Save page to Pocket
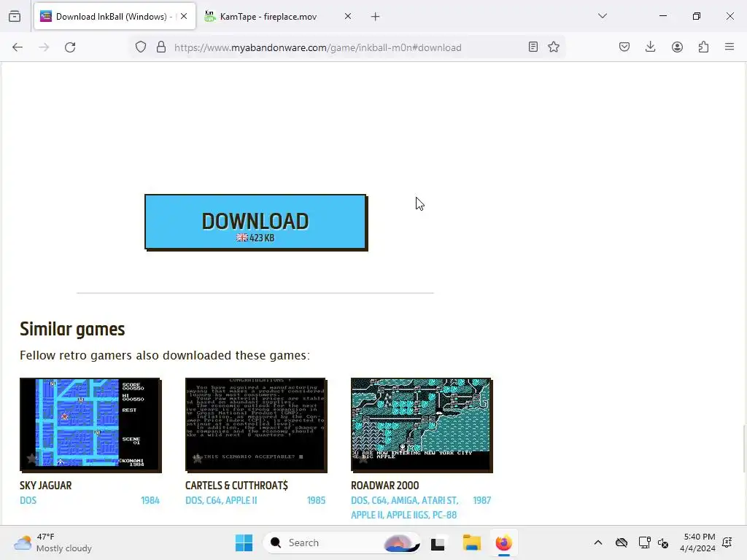Viewport: 747px width, 560px height. click(x=624, y=47)
